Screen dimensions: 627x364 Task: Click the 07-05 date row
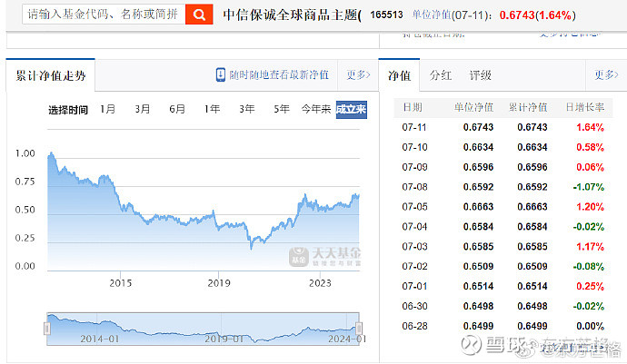(x=503, y=207)
